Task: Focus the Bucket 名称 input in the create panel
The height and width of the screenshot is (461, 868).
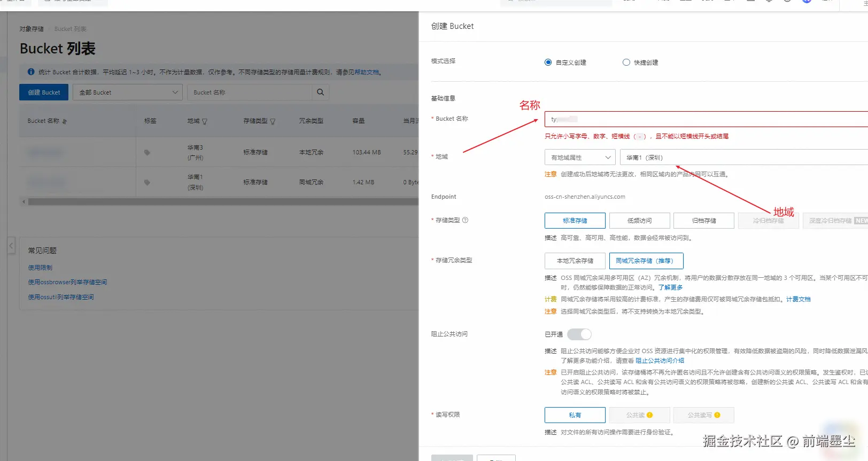Action: [x=706, y=119]
